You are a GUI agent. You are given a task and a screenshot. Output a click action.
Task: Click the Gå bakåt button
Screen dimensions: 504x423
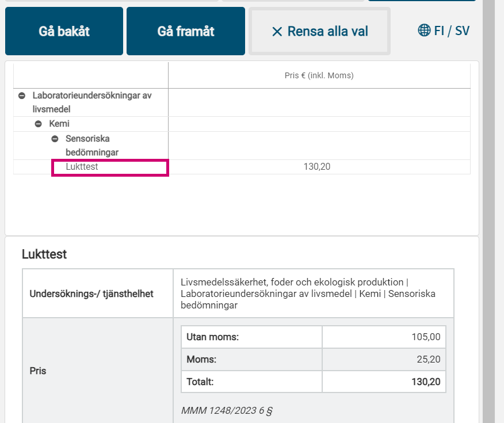coord(63,31)
